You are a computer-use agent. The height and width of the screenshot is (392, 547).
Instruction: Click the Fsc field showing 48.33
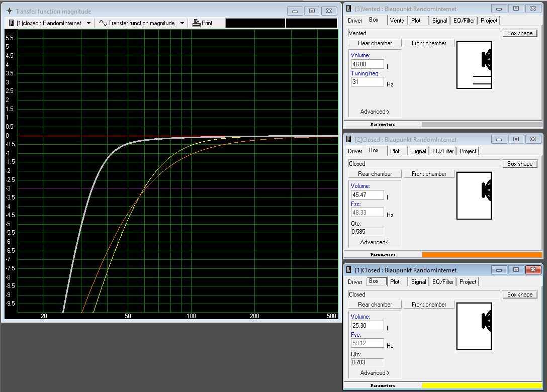pyautogui.click(x=368, y=213)
